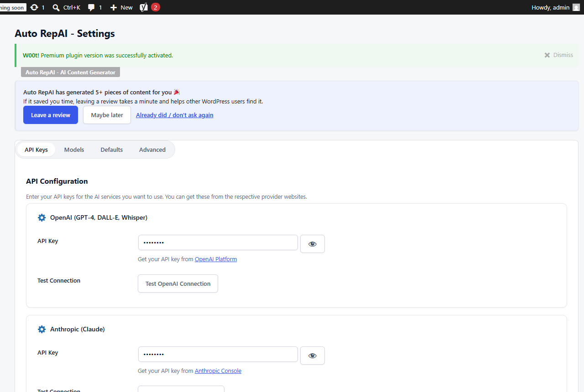
Task: Click the Dismiss text on the notice
Action: coord(563,55)
